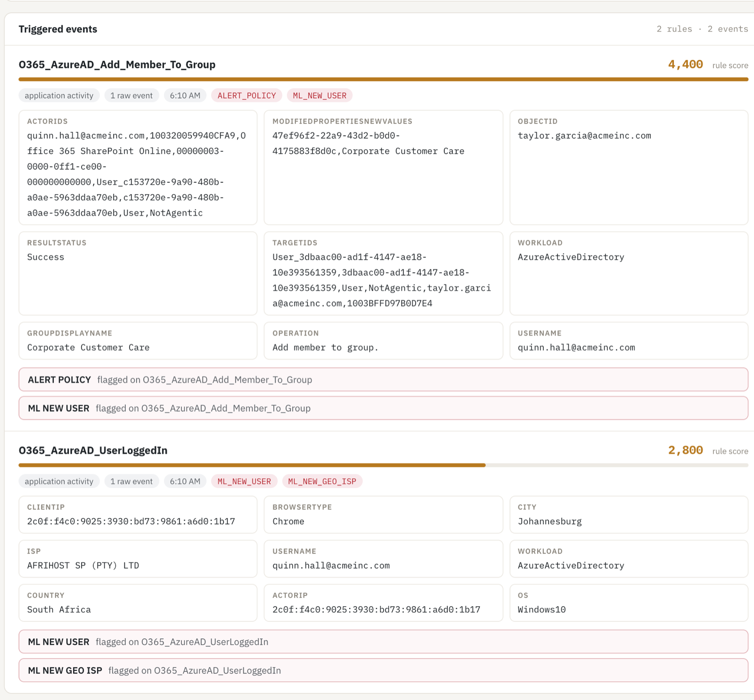Click ISP value AFRIHOST SP (PTY) LTD
Screen dimensions: 754x700
point(83,565)
